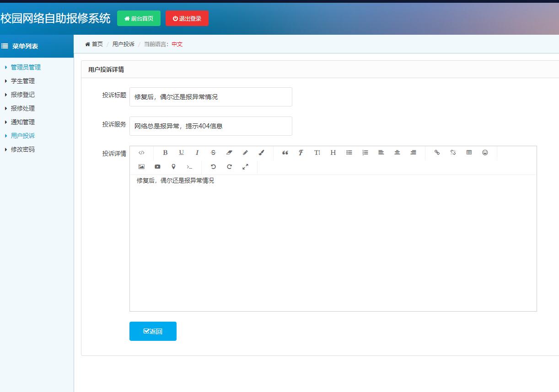559x392 pixels.
Task: Expand the editor to fullscreen mode
Action: [246, 167]
